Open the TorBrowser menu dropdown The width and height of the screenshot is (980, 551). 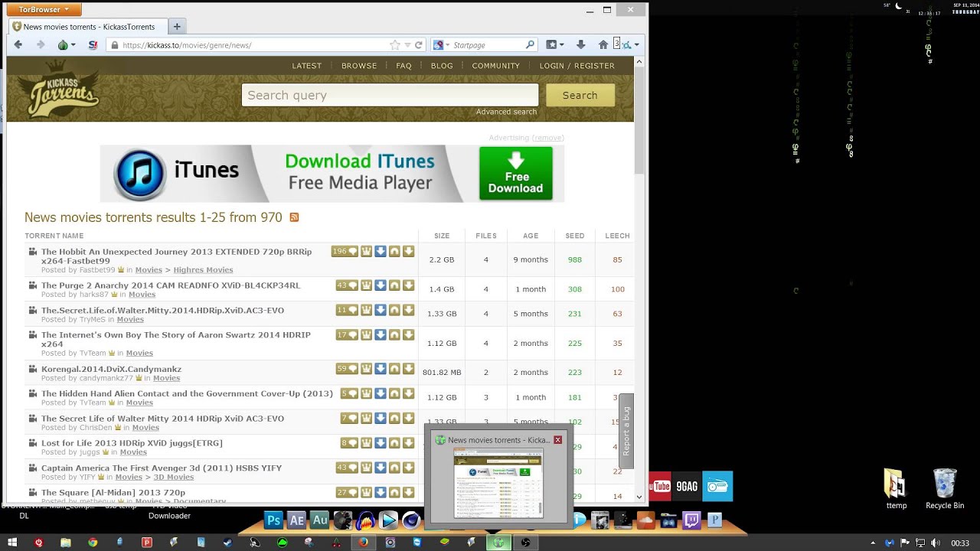click(x=44, y=10)
